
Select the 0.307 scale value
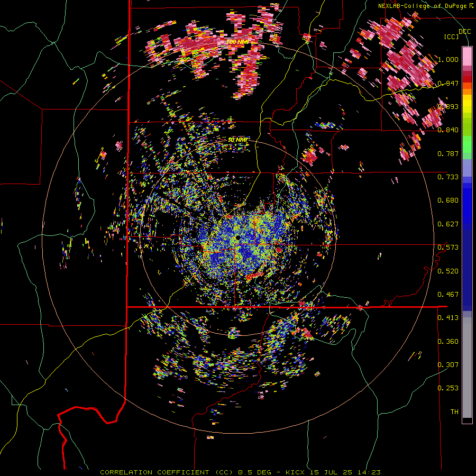click(x=448, y=364)
